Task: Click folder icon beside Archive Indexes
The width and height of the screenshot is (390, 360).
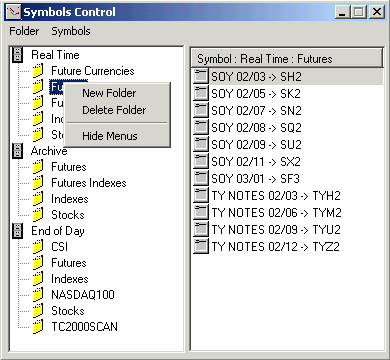Action: [x=38, y=199]
